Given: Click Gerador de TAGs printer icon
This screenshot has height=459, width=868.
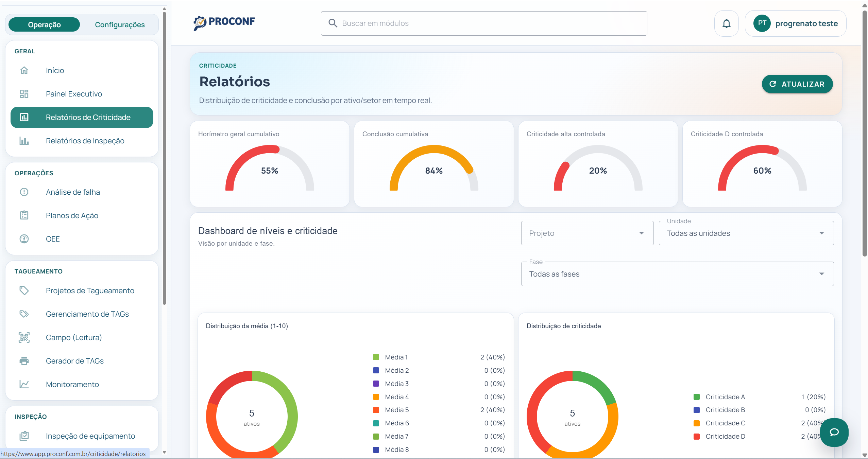Looking at the screenshot, I should [24, 361].
